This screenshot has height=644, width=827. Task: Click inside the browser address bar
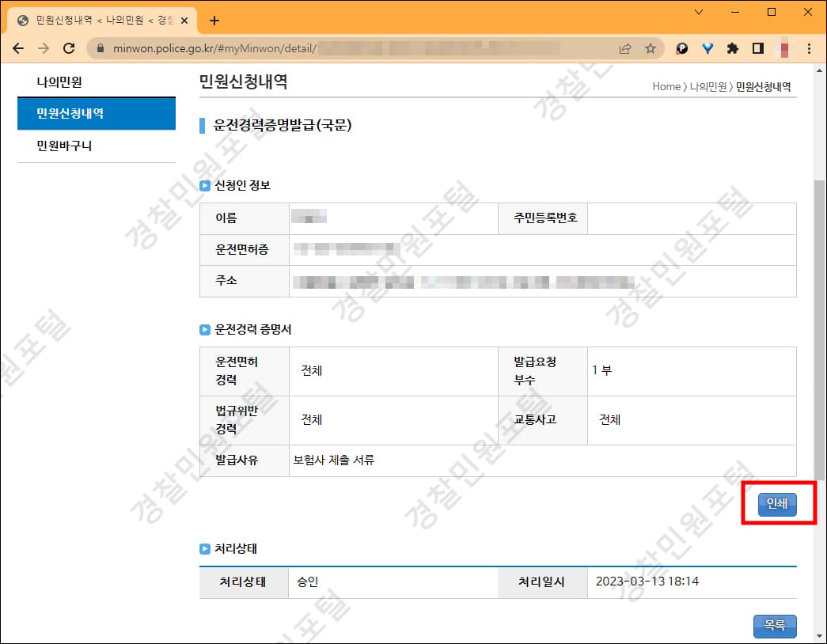click(317, 48)
